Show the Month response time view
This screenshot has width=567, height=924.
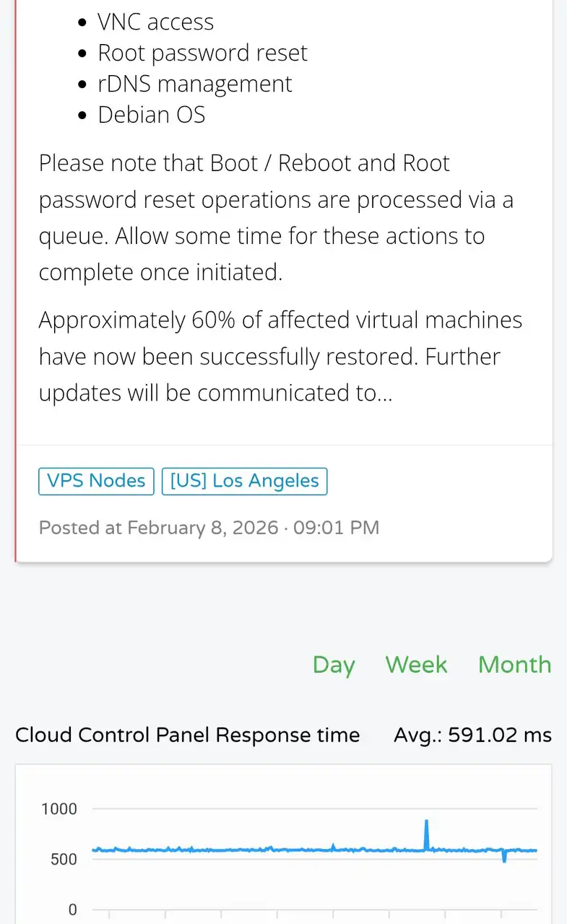coord(514,664)
